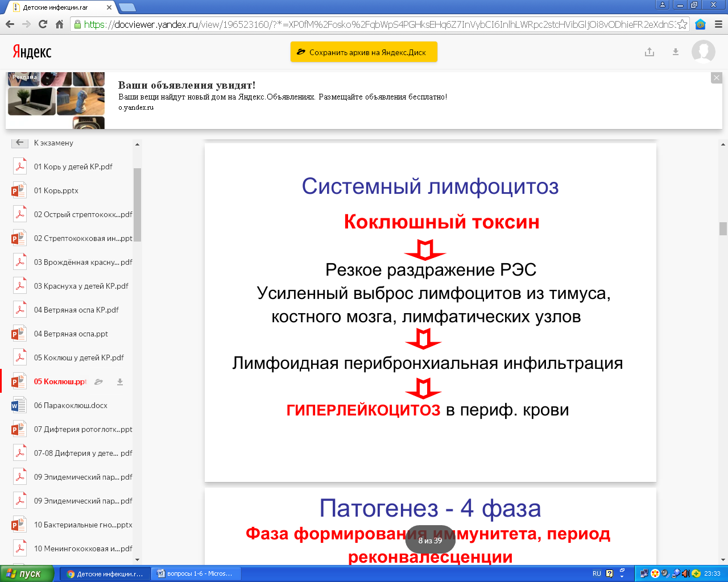Open the Chrome menu hamburger icon

pyautogui.click(x=718, y=24)
